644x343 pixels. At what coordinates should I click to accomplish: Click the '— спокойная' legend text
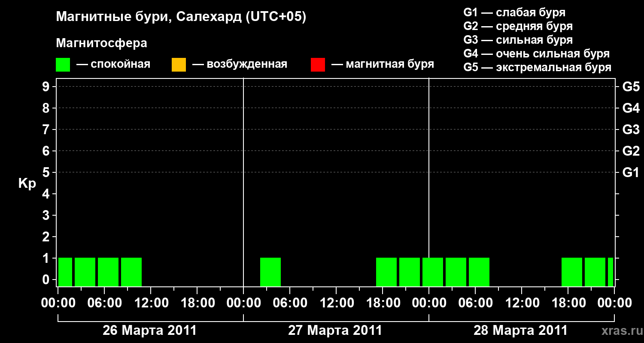113,65
